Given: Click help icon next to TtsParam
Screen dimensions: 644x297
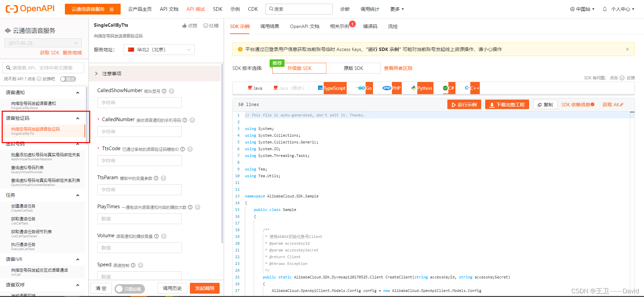Looking at the screenshot, I should point(156,178).
